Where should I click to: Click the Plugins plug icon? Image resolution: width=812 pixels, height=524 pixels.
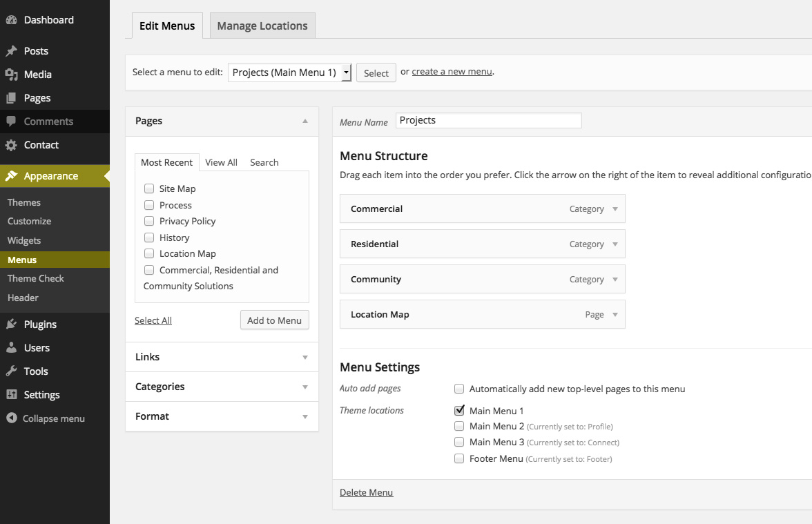coord(11,324)
